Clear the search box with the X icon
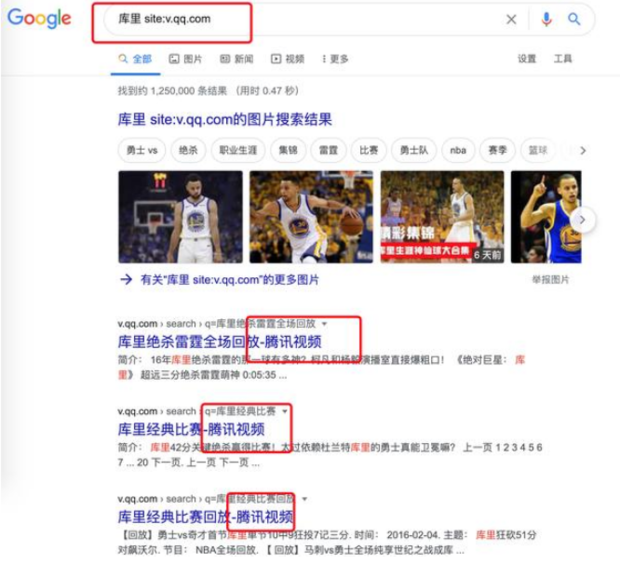The width and height of the screenshot is (620, 564). coord(511,19)
